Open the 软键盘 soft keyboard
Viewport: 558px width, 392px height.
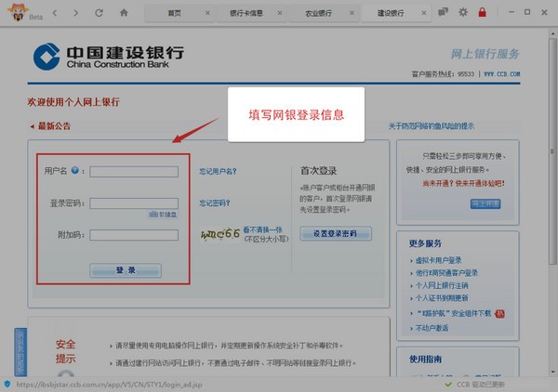(x=163, y=215)
